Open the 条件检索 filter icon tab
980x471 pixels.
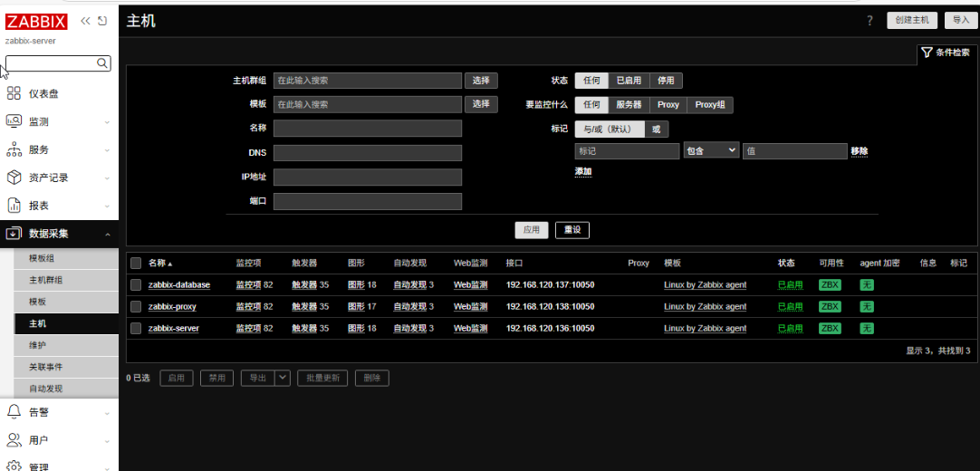[947, 53]
